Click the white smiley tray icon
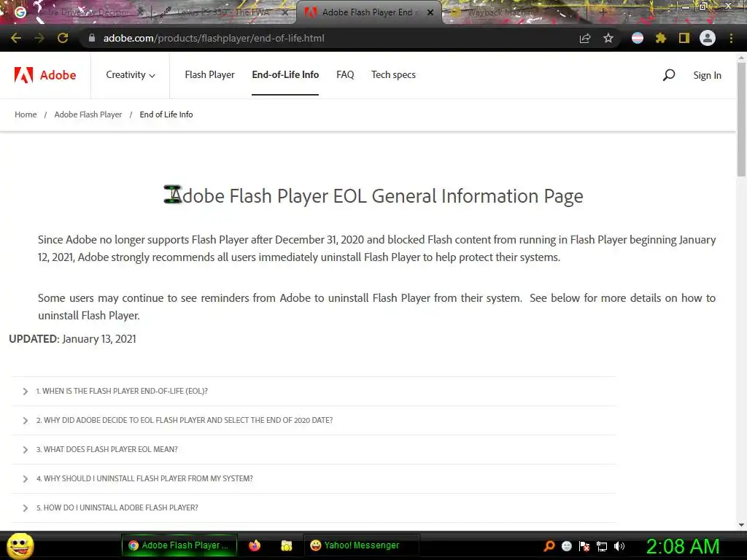 pyautogui.click(x=566, y=545)
